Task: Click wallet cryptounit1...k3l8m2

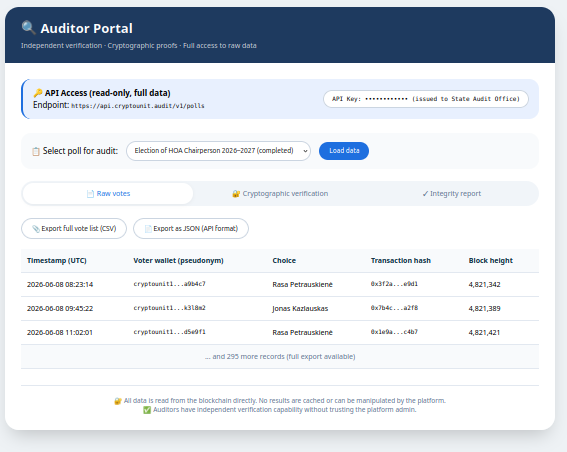Action: [169, 308]
